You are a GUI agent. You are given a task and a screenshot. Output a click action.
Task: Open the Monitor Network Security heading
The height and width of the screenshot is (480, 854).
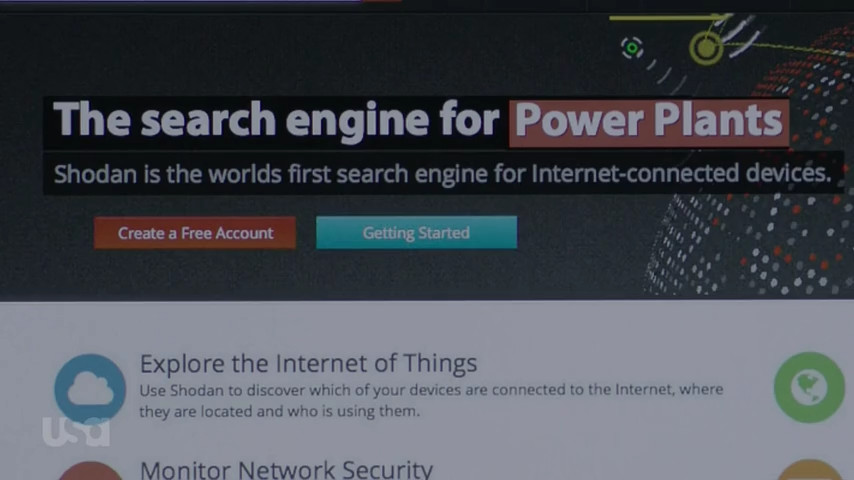click(286, 470)
